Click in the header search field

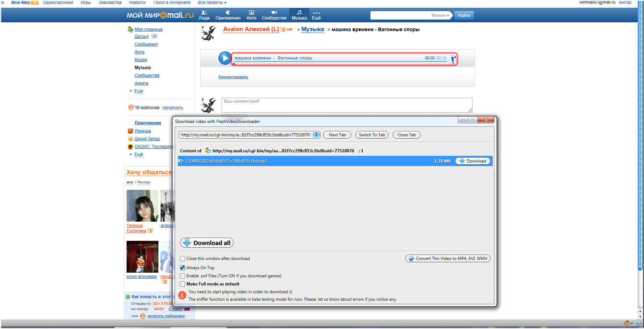pos(400,16)
